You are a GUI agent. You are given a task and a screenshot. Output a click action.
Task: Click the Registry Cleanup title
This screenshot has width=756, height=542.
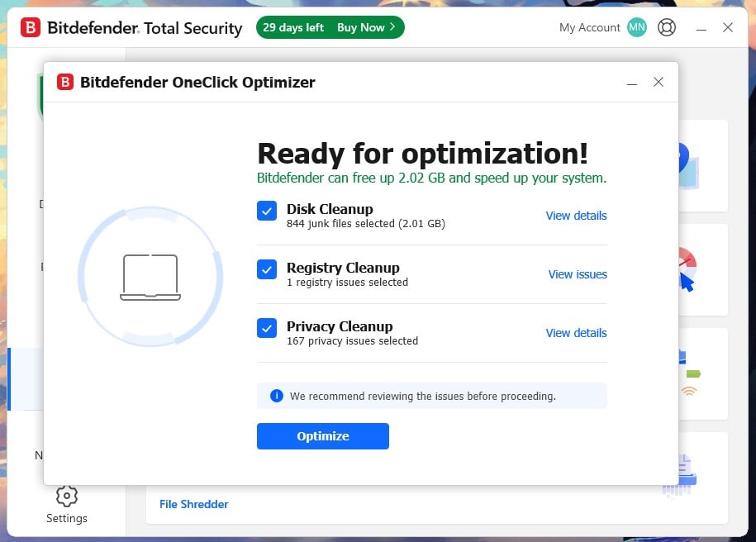(x=343, y=268)
